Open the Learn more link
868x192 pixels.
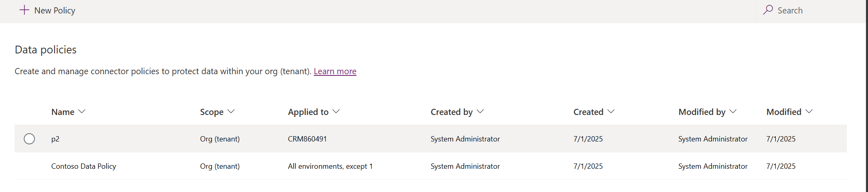335,71
